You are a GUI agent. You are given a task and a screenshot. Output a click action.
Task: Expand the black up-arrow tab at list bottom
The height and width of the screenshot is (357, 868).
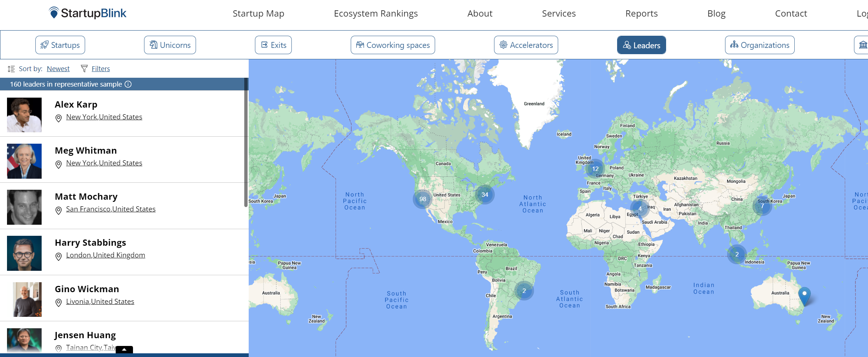(x=124, y=350)
